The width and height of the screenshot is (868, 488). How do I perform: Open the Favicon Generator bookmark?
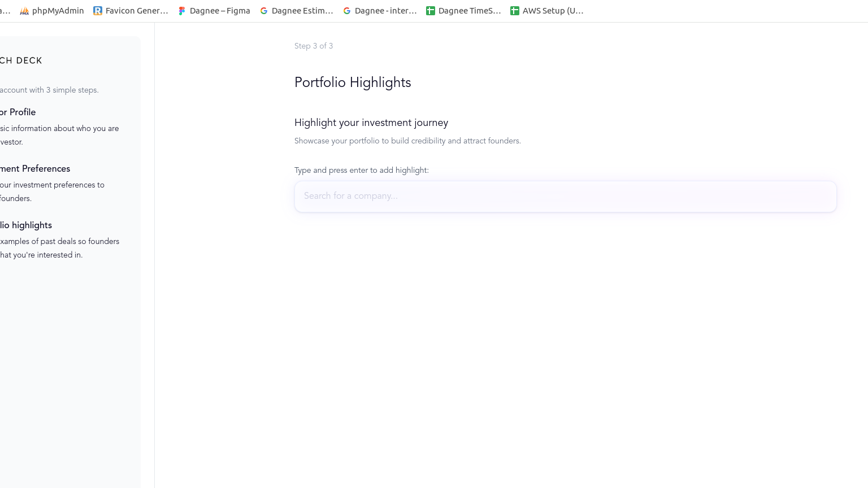click(131, 11)
